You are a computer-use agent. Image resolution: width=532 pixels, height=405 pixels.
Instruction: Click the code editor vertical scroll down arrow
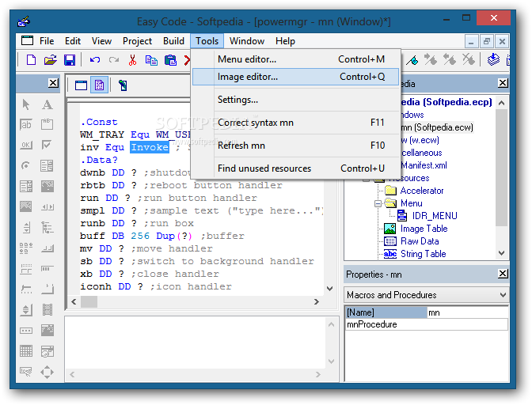pyautogui.click(x=329, y=289)
